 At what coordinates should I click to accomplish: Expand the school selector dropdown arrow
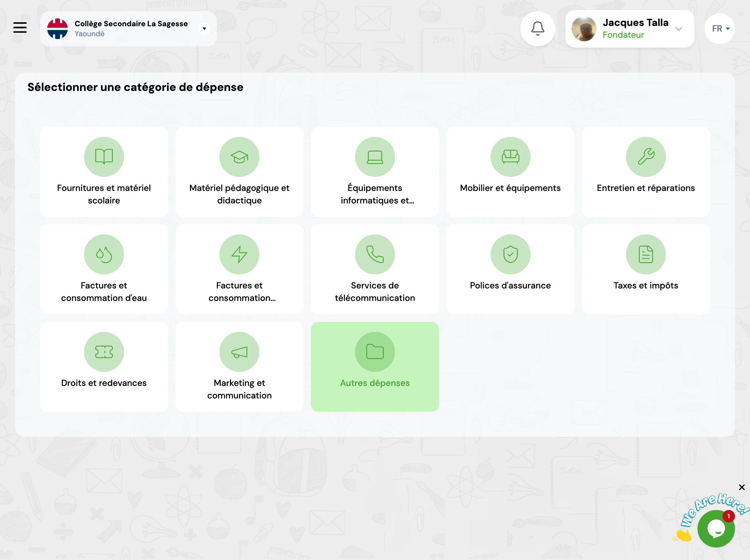(x=204, y=29)
